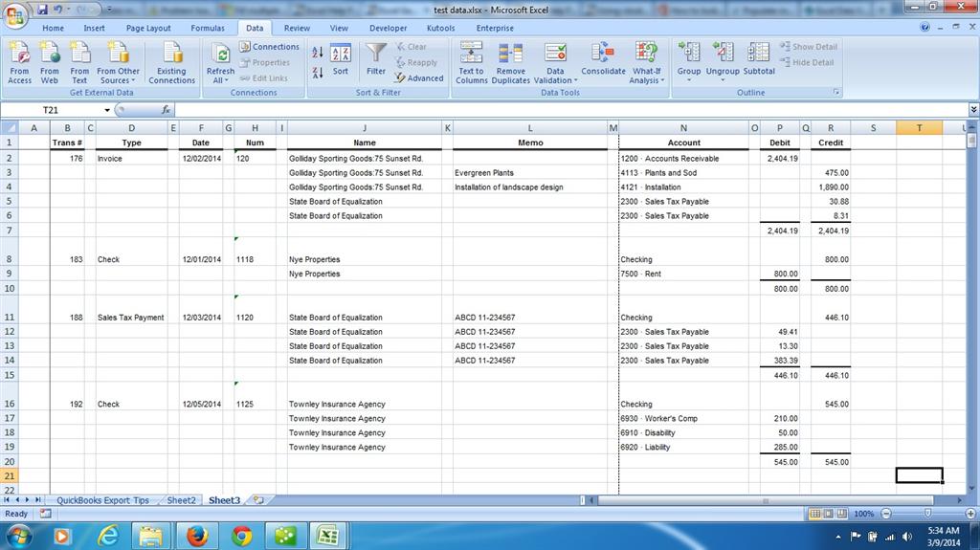Switch to Page Break Preview in status bar
The image size is (980, 550).
coord(842,513)
